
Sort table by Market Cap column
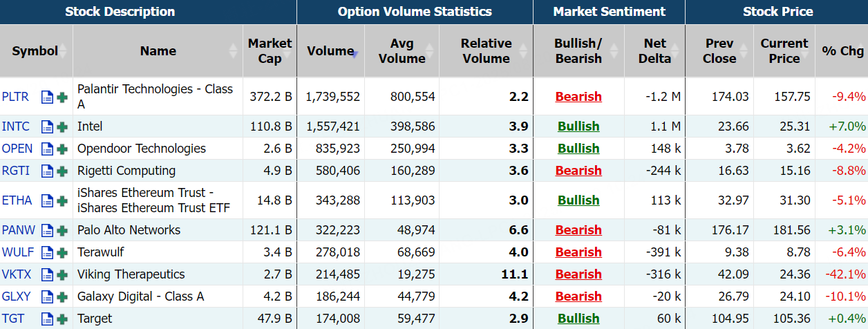[270, 51]
